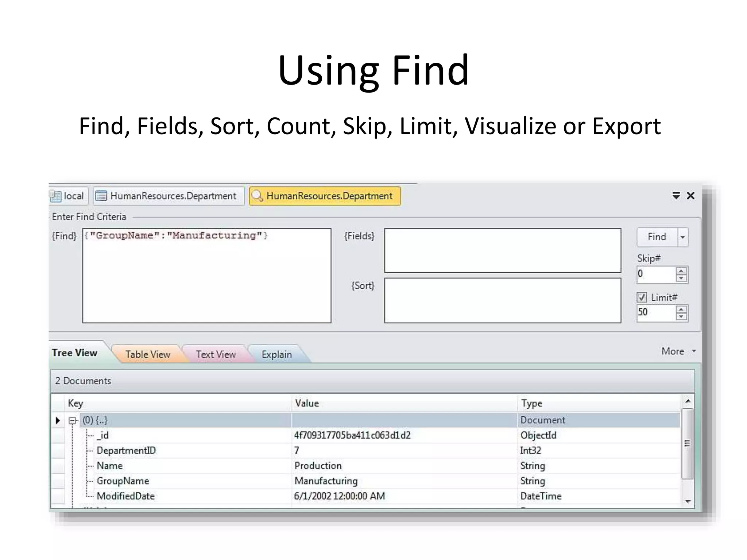Run the query with Find button

657,237
